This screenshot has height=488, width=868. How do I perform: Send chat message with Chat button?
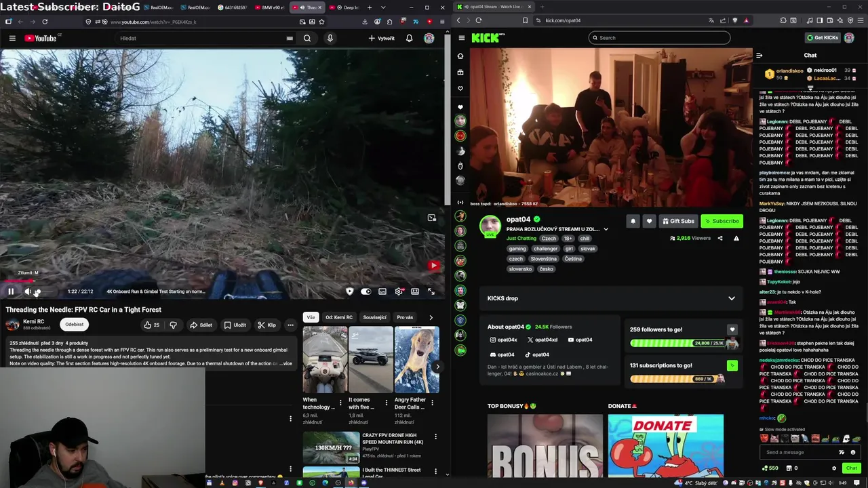pos(852,468)
